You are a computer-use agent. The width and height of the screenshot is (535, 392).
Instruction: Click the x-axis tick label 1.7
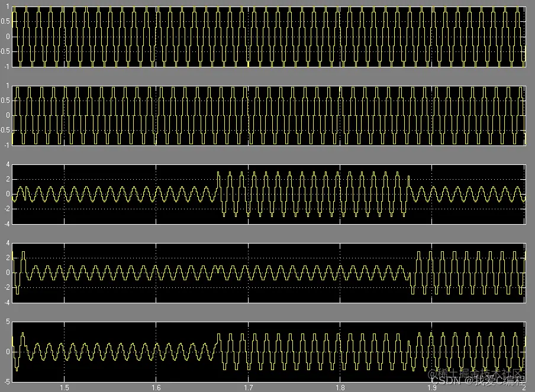(x=249, y=388)
